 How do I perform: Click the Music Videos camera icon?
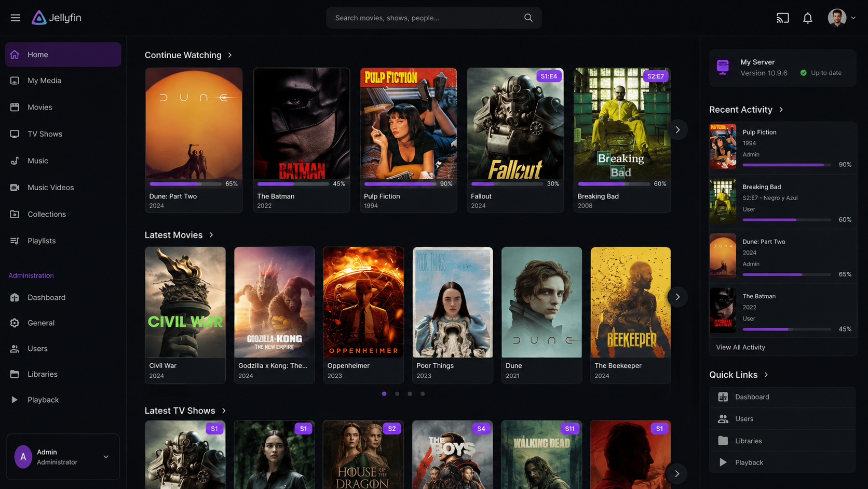pyautogui.click(x=15, y=188)
